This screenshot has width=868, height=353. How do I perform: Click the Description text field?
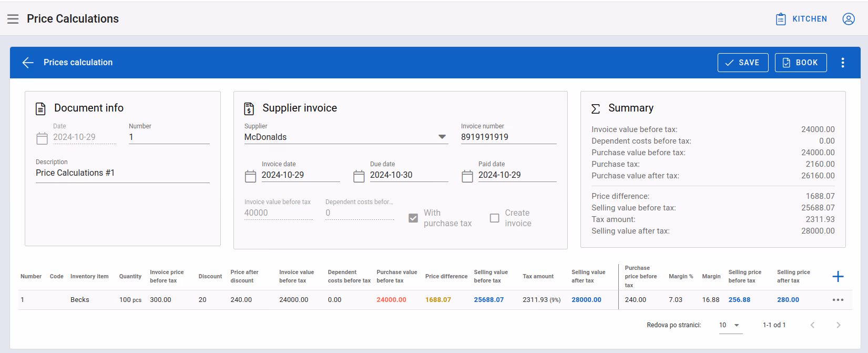[122, 173]
